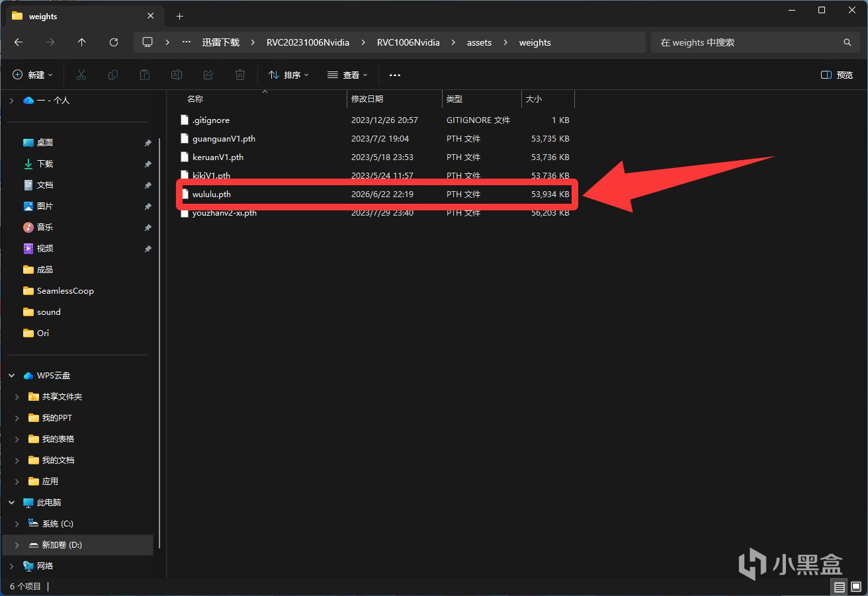Open a new tab with plus button

tap(179, 16)
